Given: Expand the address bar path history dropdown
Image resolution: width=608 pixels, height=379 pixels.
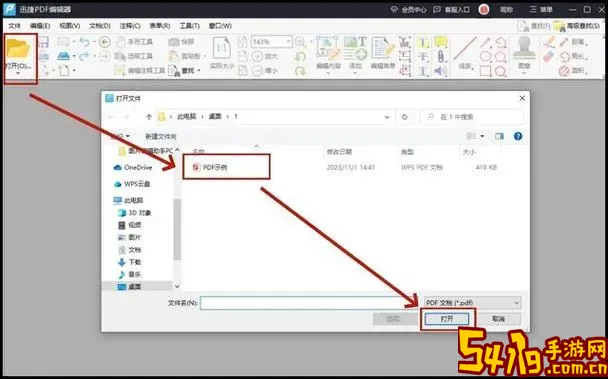Looking at the screenshot, I should [387, 117].
